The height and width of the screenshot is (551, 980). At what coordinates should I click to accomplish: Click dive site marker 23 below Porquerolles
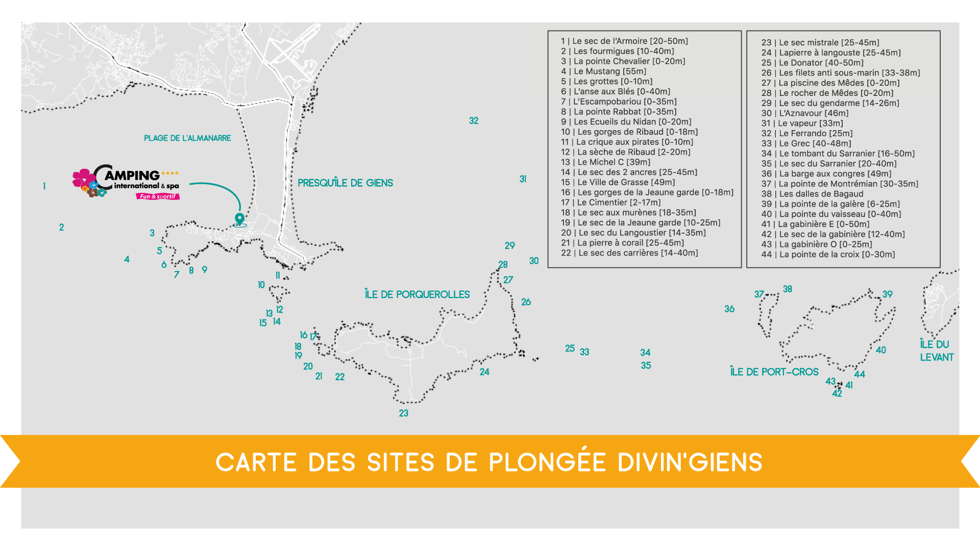(x=403, y=413)
